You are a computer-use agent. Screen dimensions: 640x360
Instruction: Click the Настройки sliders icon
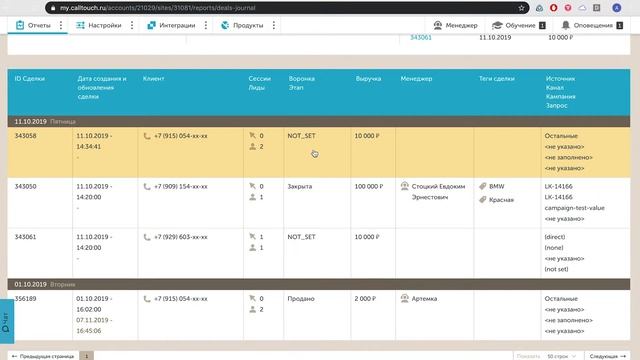click(80, 25)
